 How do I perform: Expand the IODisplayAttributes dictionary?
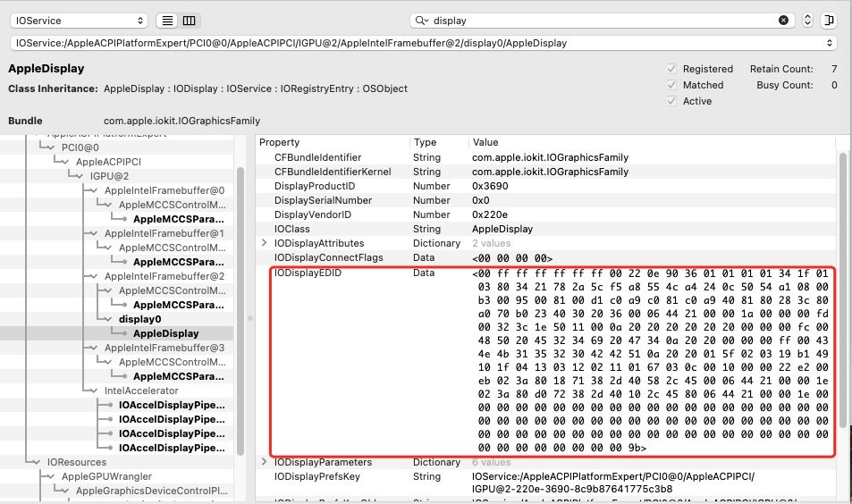coord(264,243)
